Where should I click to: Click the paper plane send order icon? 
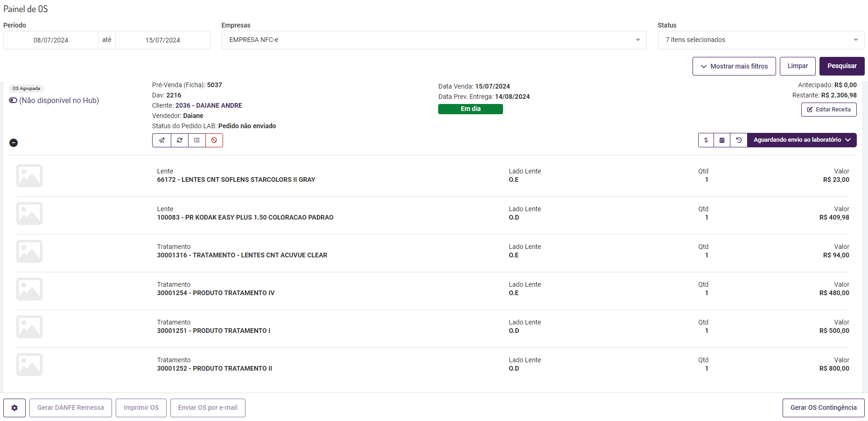click(161, 140)
